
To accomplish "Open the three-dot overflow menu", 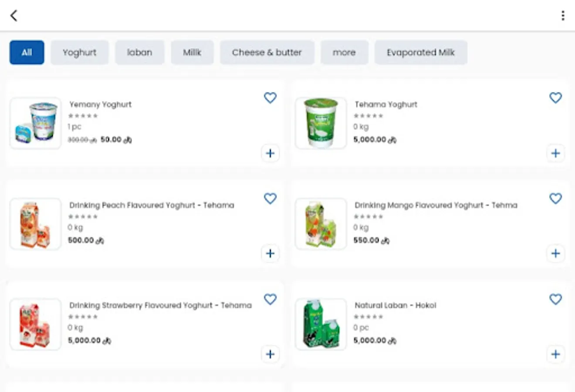I will pyautogui.click(x=563, y=16).
